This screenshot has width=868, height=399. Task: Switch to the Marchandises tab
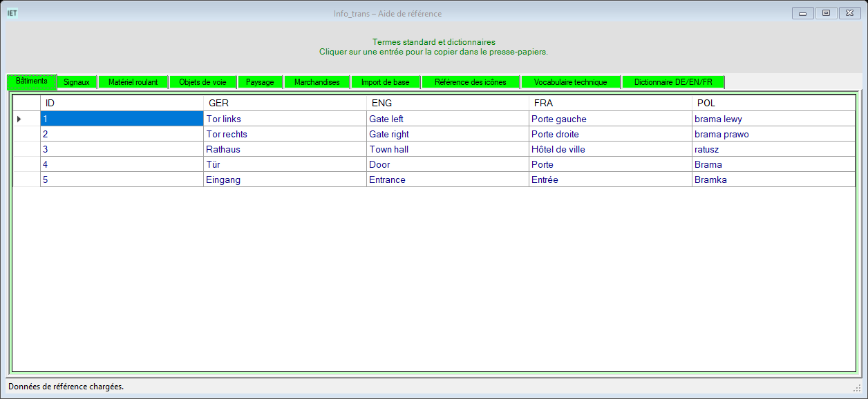pos(317,82)
